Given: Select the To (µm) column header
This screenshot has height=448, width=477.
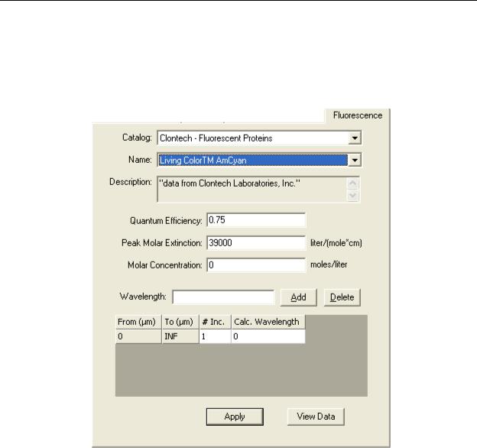Looking at the screenshot, I should pos(180,322).
